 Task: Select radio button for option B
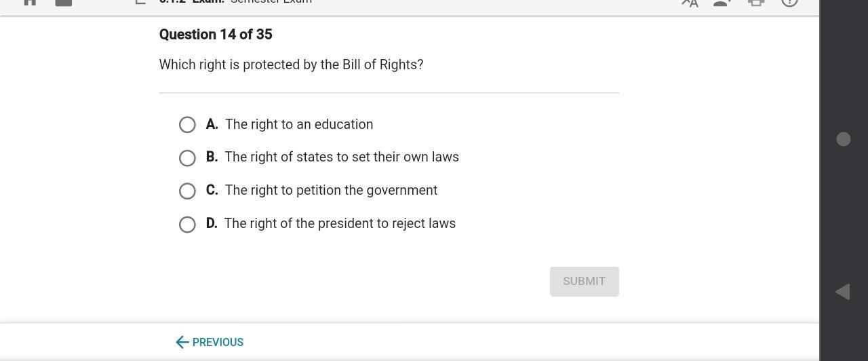[x=187, y=158]
